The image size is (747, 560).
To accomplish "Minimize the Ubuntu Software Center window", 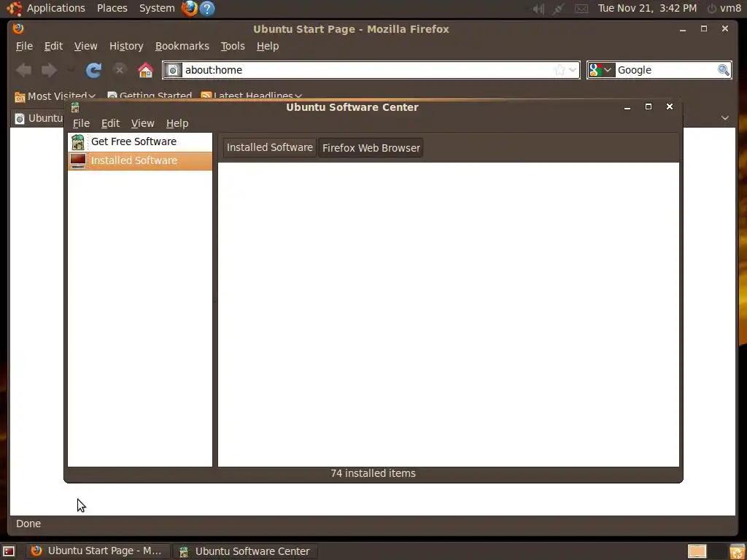I will coord(627,107).
